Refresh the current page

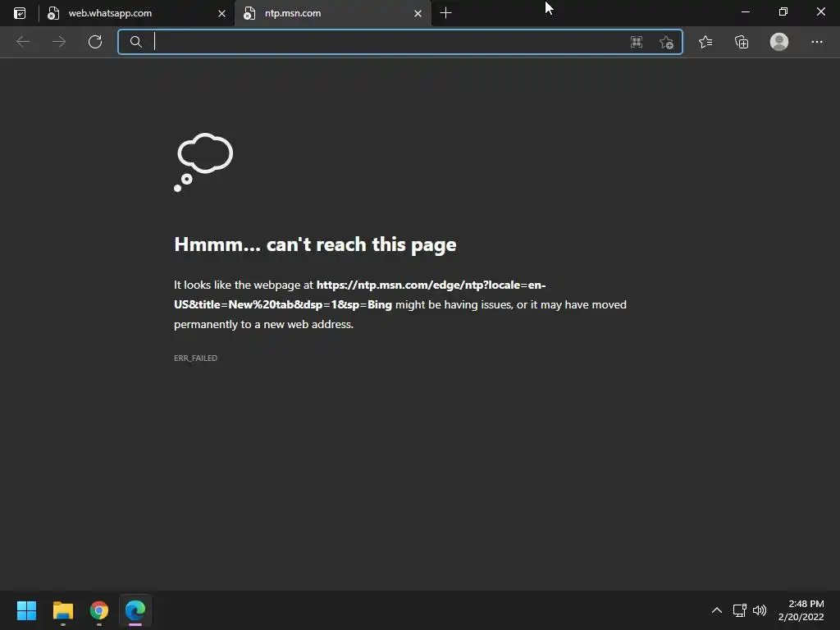[x=95, y=42]
